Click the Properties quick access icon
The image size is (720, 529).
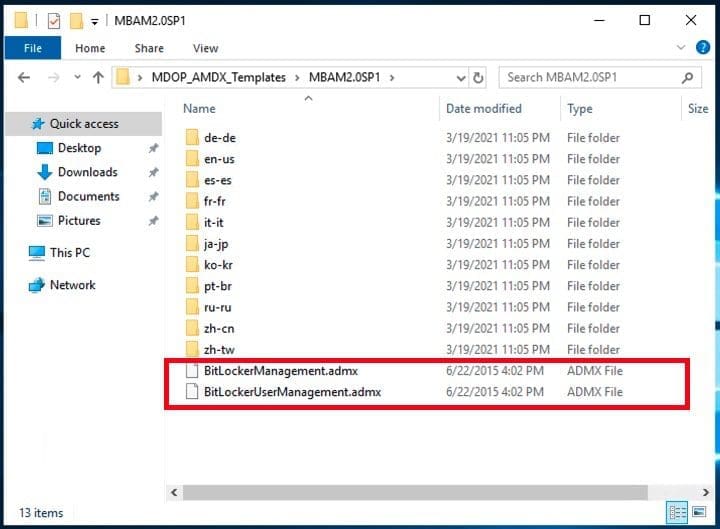pos(54,20)
